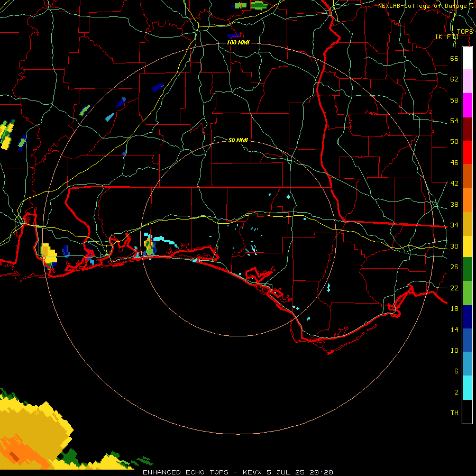Select the orange legend color block
476x476 pixels.
click(x=467, y=200)
